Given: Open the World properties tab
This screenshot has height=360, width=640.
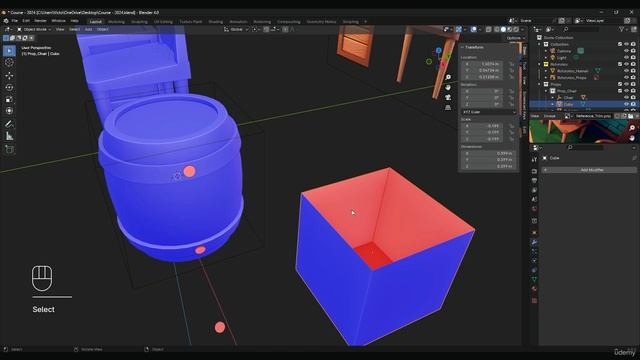Looking at the screenshot, I should tap(534, 209).
